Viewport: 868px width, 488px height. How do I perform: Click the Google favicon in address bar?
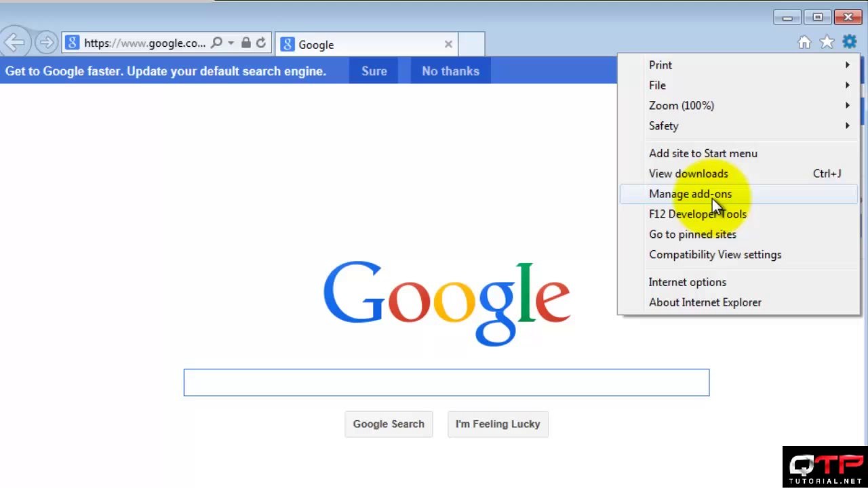point(73,43)
